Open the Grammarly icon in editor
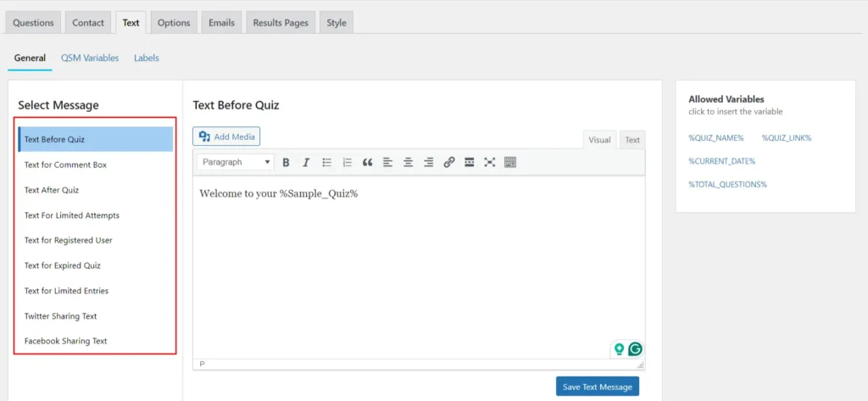Screen dimensions: 868x401 click(x=635, y=348)
